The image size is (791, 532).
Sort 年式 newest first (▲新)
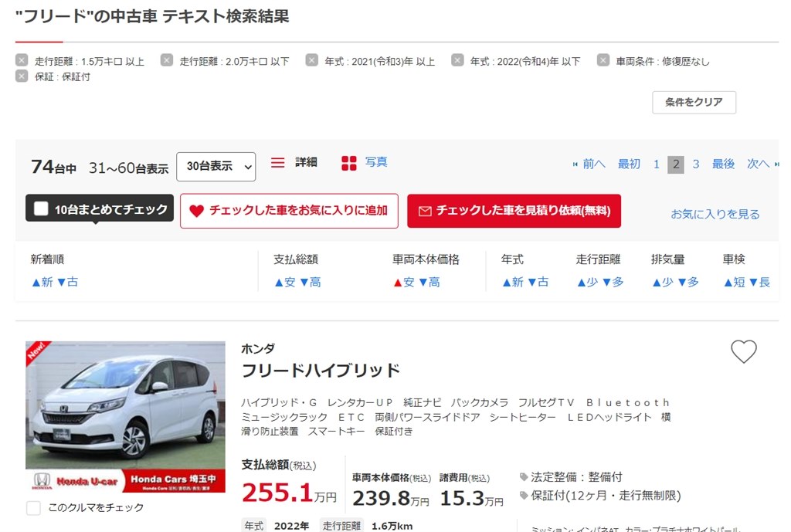pos(513,283)
